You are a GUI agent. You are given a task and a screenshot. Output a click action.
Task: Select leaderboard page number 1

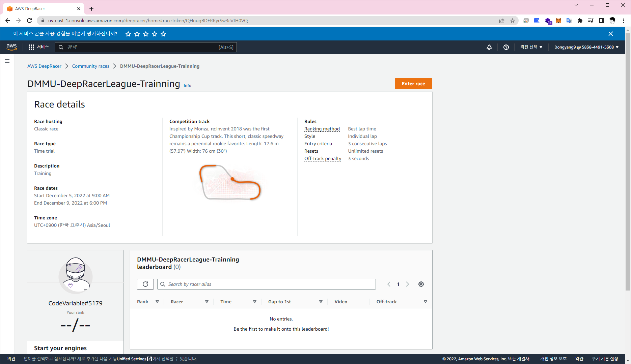coord(398,284)
